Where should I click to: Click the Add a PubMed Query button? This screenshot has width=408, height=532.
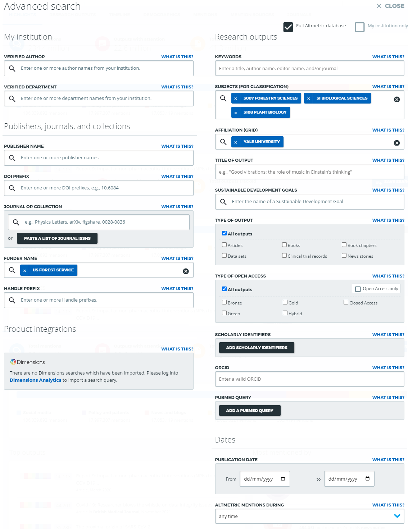pos(250,411)
